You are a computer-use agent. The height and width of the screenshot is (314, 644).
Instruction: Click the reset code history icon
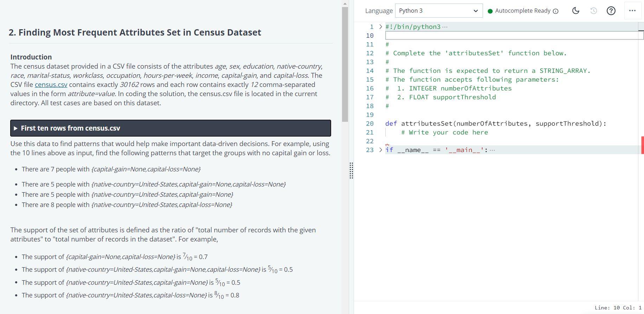[594, 11]
